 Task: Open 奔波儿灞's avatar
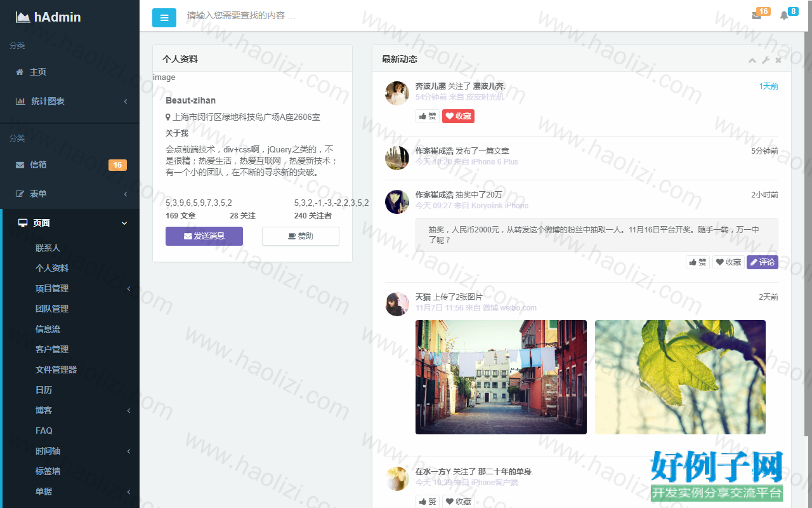point(397,93)
